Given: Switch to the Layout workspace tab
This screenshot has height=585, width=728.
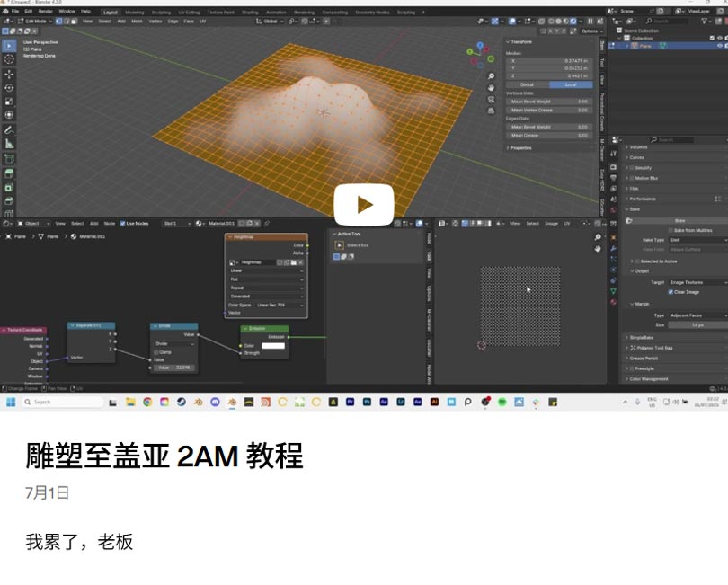Looking at the screenshot, I should (110, 12).
